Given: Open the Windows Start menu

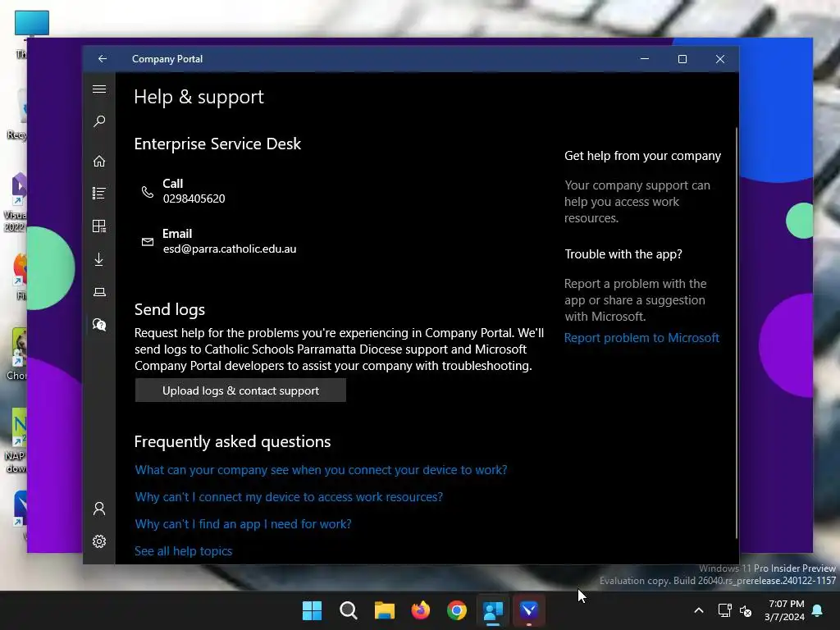Looking at the screenshot, I should 312,610.
